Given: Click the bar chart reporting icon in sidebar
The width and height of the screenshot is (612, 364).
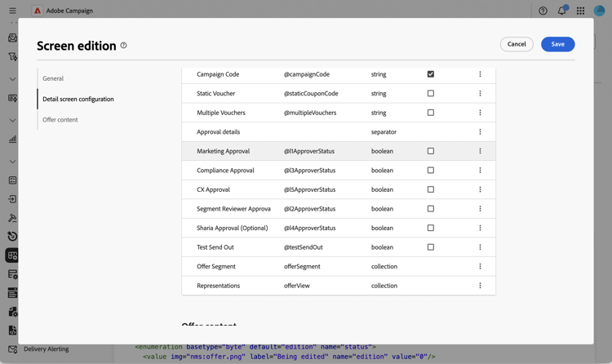Looking at the screenshot, I should [12, 139].
